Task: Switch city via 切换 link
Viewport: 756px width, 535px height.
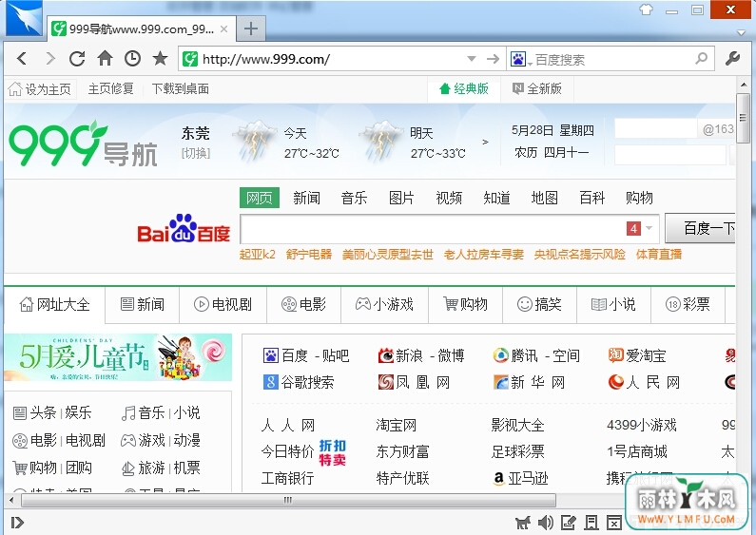Action: point(196,153)
